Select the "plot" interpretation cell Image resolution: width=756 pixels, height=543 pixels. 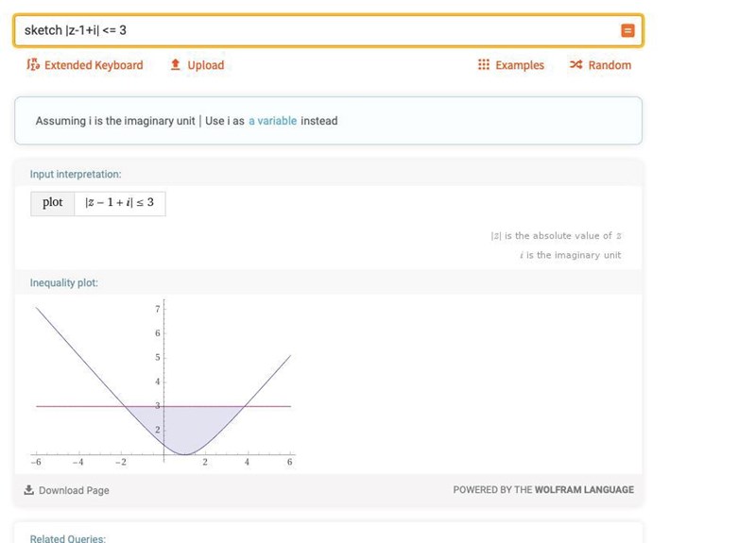point(53,202)
